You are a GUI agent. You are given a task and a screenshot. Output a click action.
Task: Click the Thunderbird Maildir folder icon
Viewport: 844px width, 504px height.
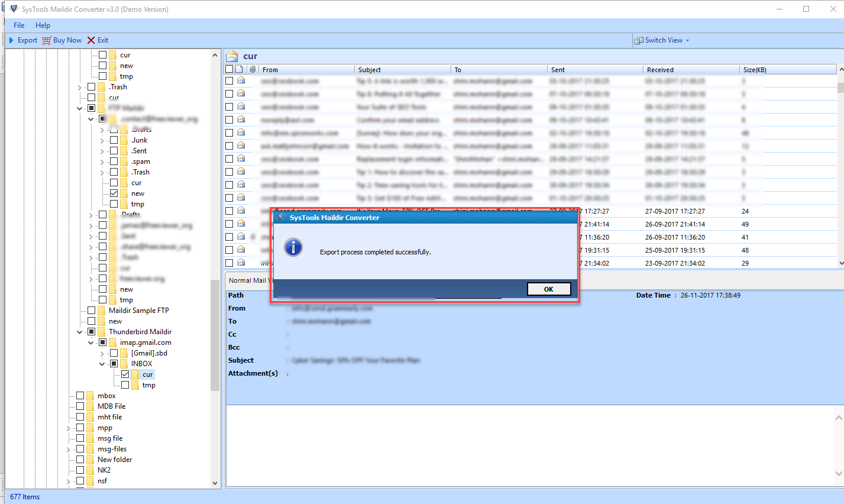[x=101, y=332]
